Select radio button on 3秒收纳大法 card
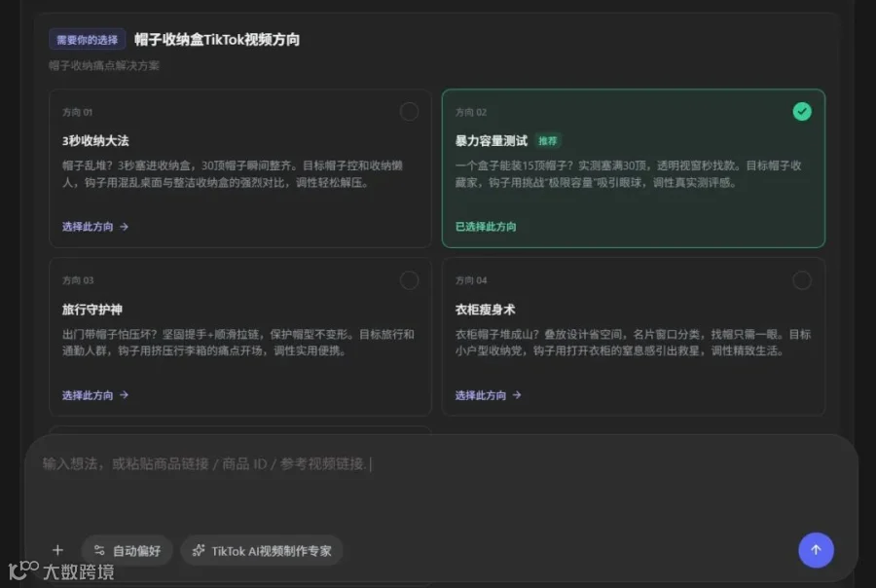Viewport: 876px width, 588px height. [x=409, y=112]
